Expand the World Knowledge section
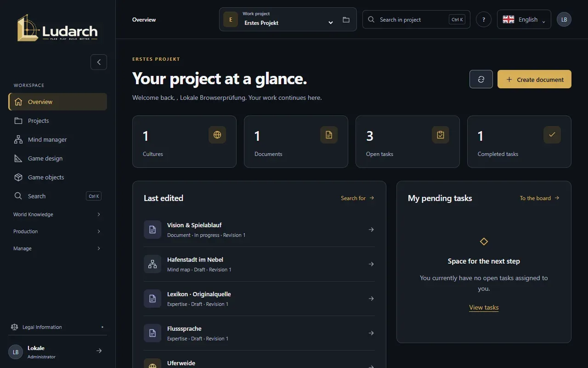 point(57,214)
